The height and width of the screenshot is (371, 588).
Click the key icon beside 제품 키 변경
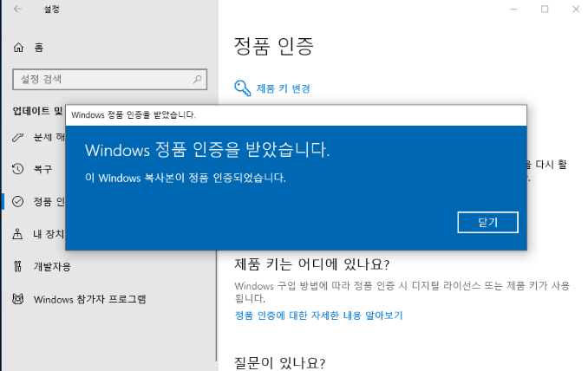click(242, 88)
